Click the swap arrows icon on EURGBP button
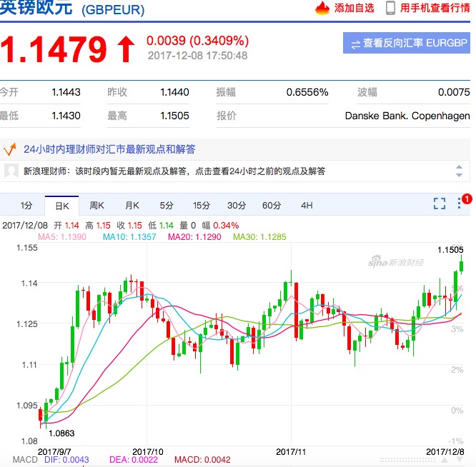Viewport: 476px width, 467px height. pyautogui.click(x=355, y=44)
